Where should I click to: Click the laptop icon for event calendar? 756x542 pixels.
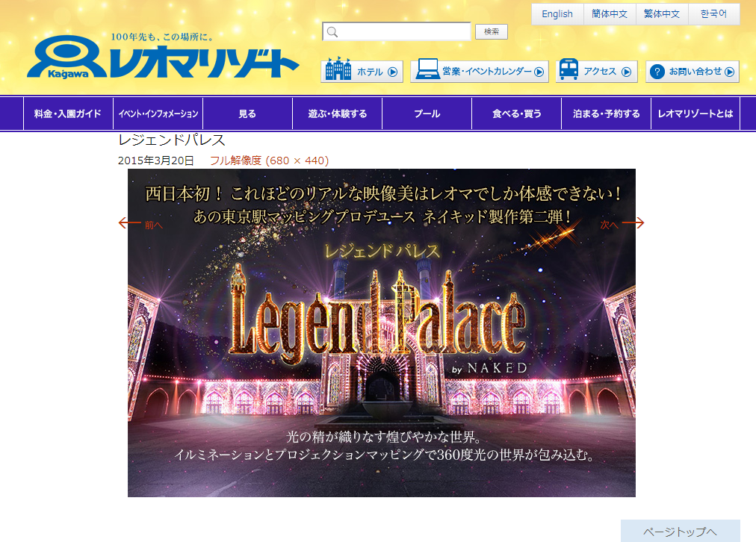(x=427, y=69)
